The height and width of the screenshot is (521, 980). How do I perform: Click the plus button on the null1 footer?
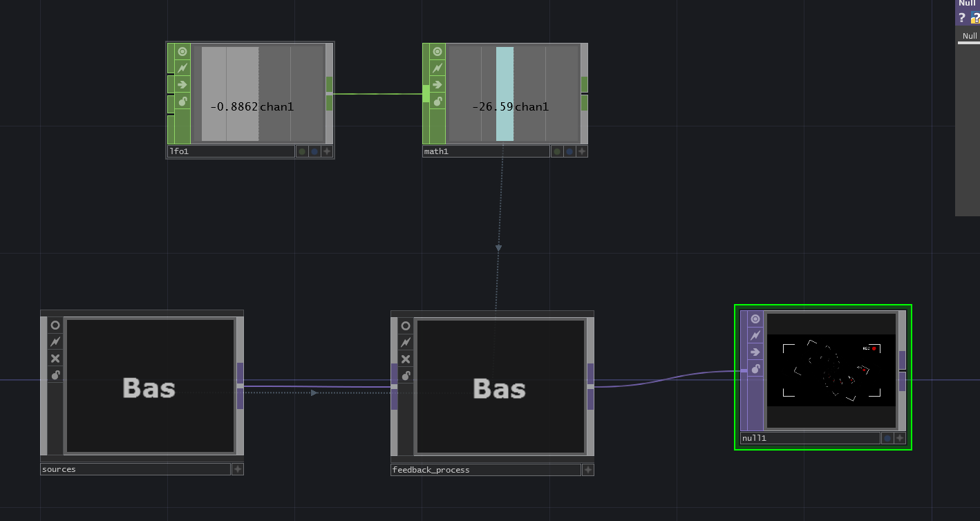click(900, 438)
